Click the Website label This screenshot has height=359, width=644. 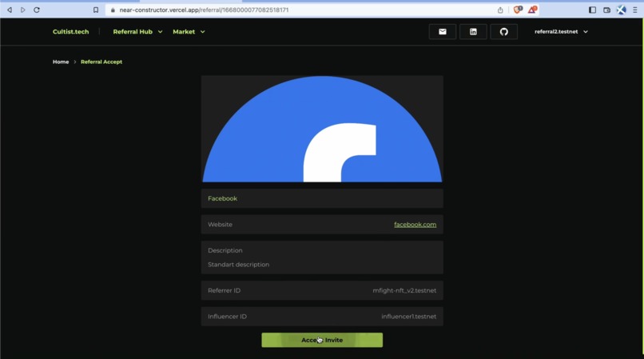coord(221,225)
